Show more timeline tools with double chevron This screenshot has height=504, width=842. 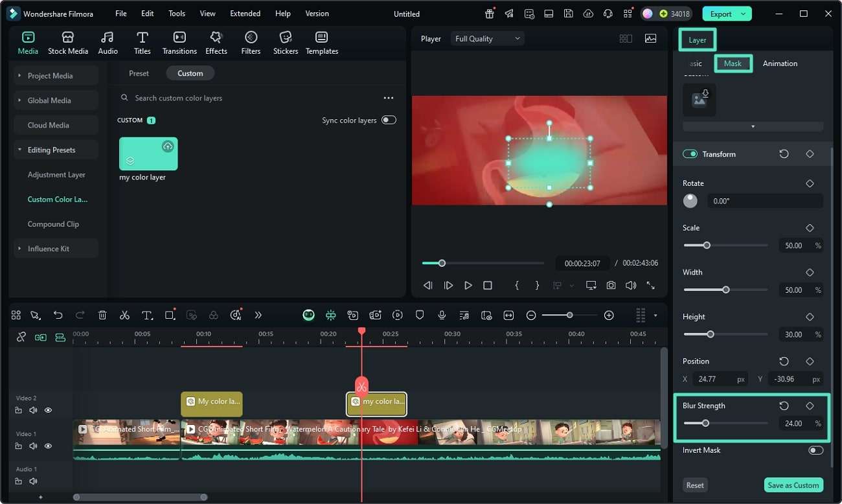[258, 315]
